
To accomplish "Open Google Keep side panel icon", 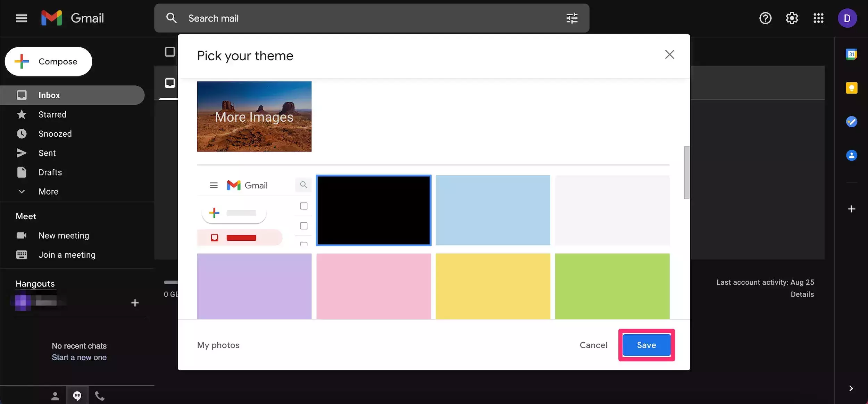I will pyautogui.click(x=851, y=88).
